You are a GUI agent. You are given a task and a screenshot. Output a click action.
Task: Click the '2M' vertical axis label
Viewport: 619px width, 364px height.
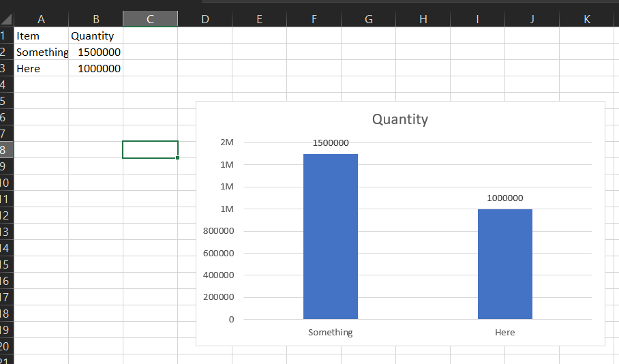pyautogui.click(x=227, y=142)
